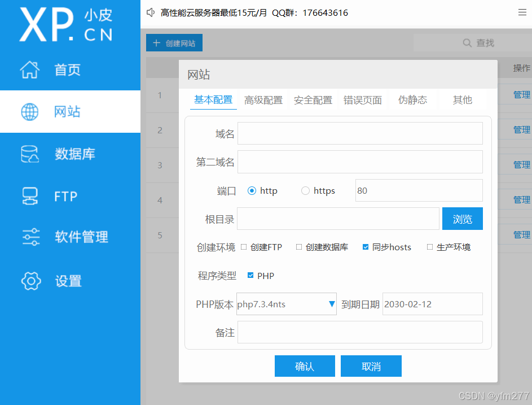
Task: Uncheck the 同步hosts option
Action: (x=366, y=247)
